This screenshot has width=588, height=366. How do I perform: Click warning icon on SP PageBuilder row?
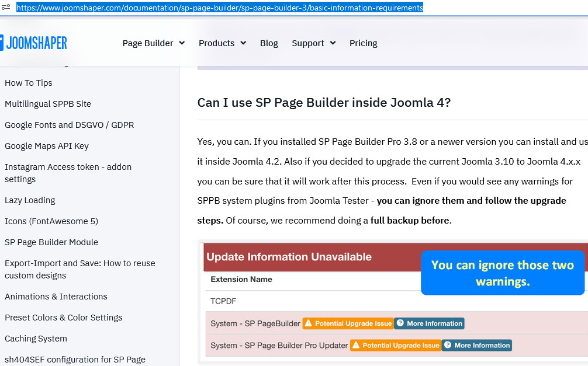click(x=308, y=323)
